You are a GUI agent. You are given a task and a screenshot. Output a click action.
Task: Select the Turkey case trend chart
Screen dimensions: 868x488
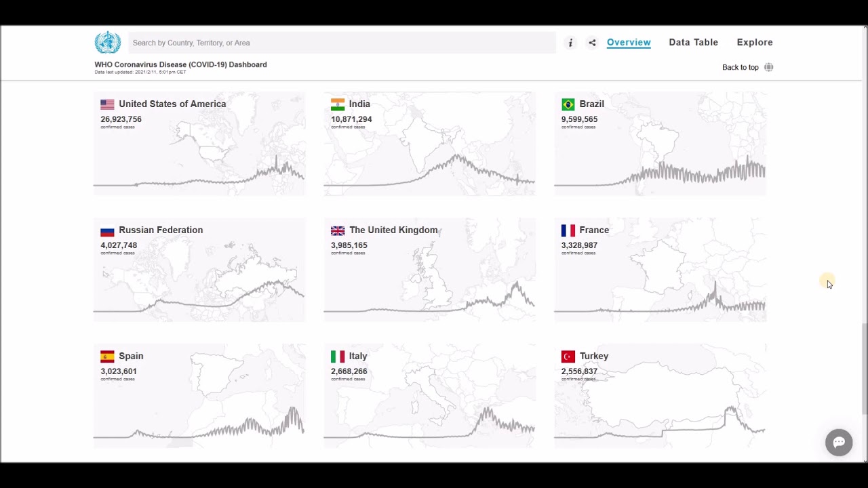pos(660,423)
